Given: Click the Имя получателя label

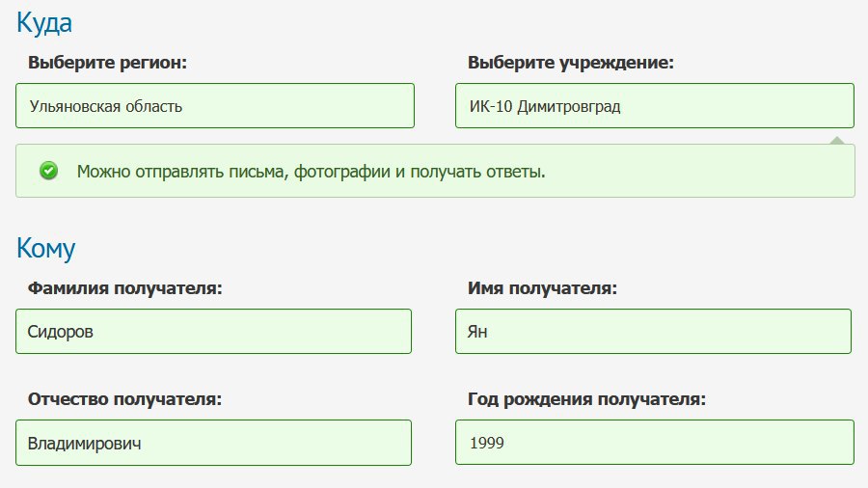Looking at the screenshot, I should click(542, 288).
